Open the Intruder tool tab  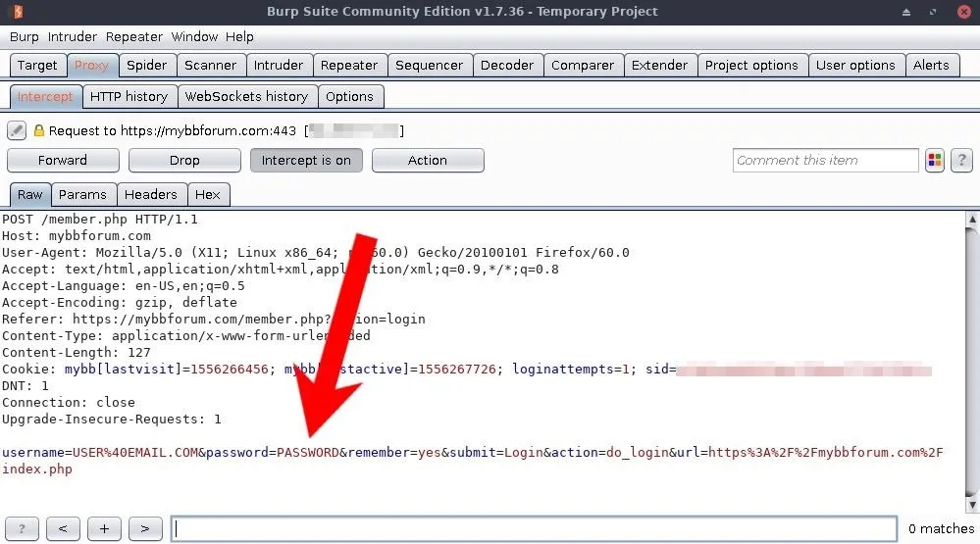click(279, 65)
